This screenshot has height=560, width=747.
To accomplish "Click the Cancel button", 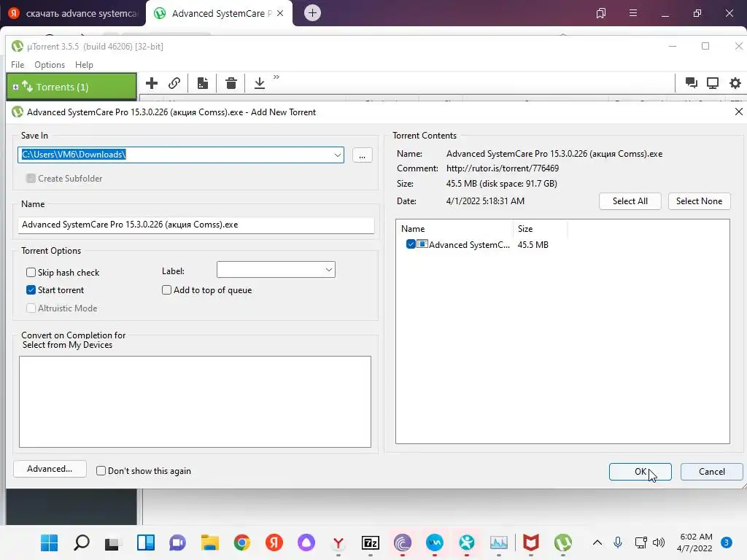I will point(711,472).
